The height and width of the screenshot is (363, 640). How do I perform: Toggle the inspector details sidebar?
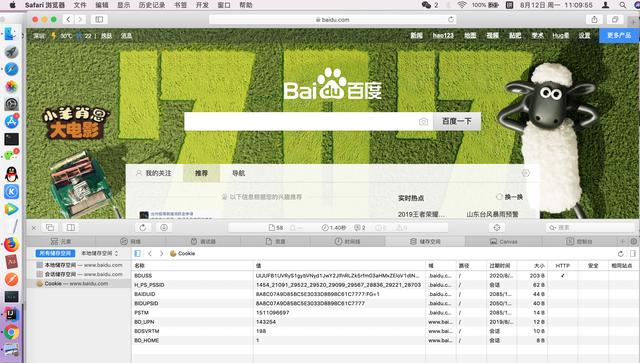click(633, 254)
